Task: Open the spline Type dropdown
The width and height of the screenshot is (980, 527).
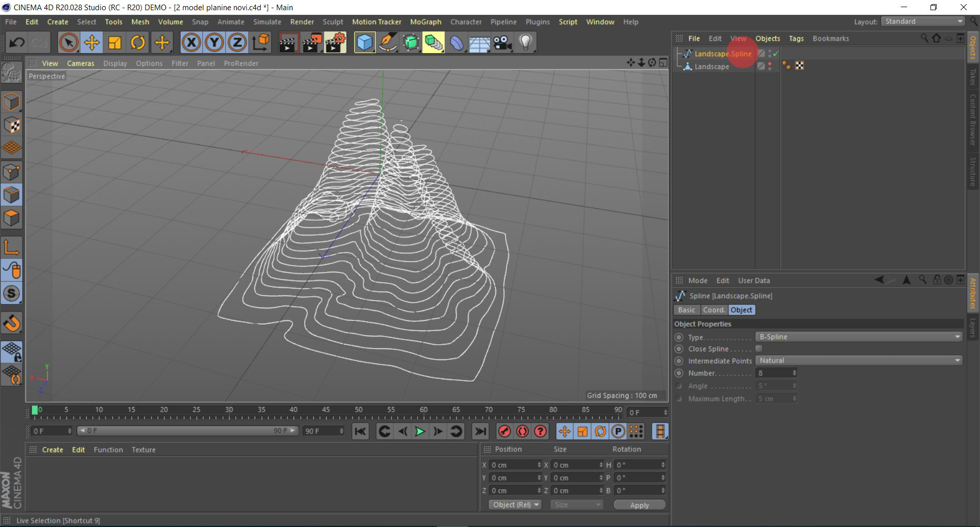Action: [859, 337]
